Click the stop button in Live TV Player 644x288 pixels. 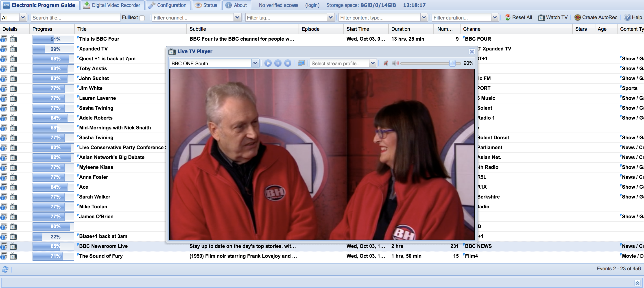[x=287, y=63]
